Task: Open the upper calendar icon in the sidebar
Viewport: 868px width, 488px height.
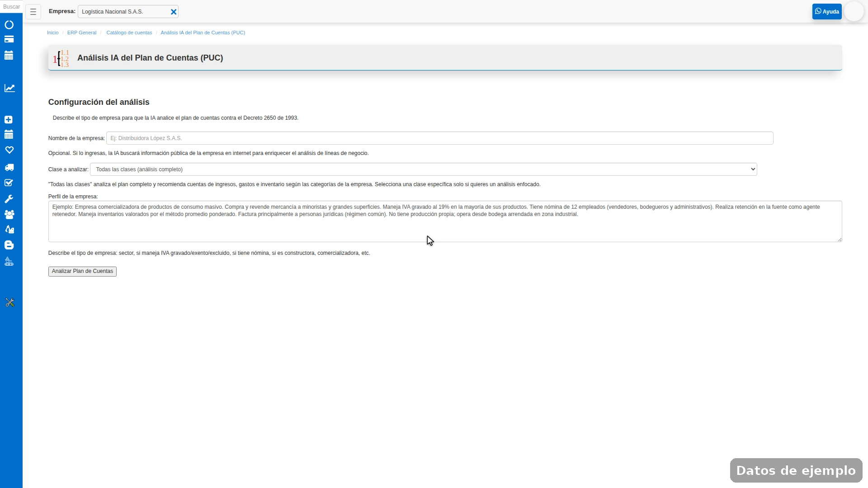Action: coord(9,55)
